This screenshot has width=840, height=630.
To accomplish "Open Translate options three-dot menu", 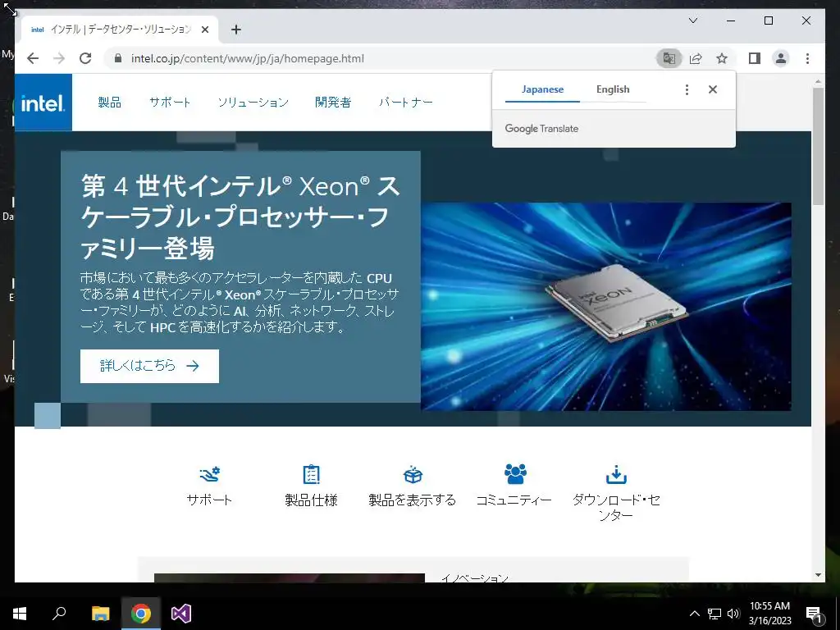I will tap(687, 89).
